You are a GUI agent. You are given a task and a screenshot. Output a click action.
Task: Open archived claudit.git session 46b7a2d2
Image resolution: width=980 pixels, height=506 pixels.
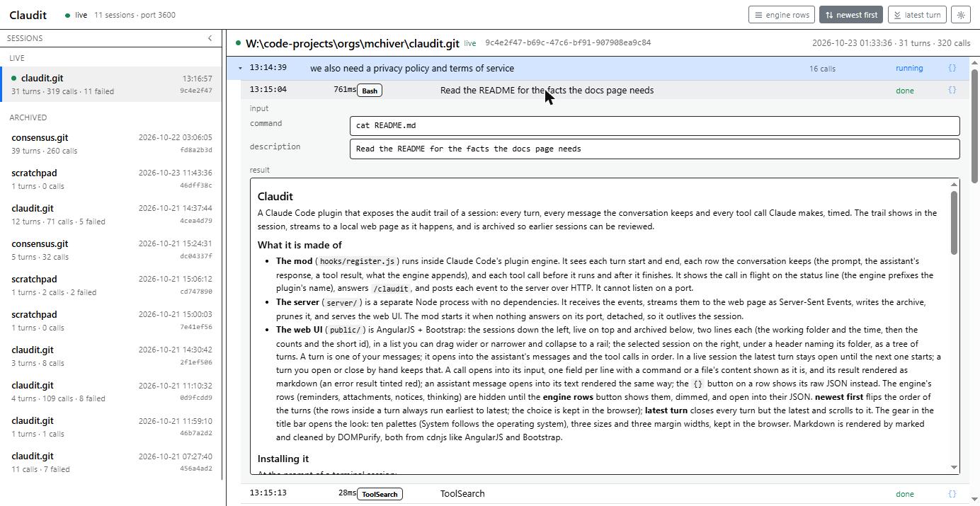click(111, 427)
